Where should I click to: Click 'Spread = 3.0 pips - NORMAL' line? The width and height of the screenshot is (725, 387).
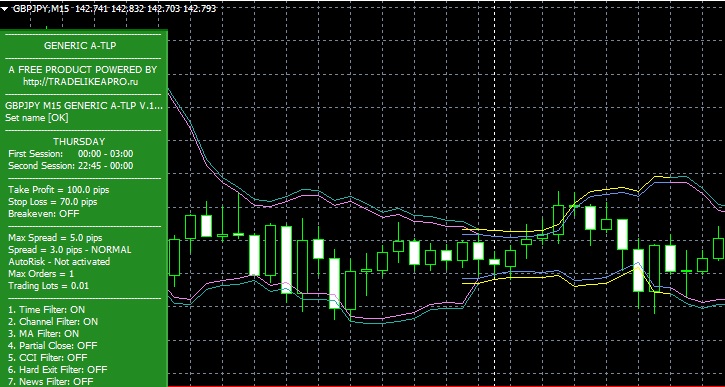(69, 250)
